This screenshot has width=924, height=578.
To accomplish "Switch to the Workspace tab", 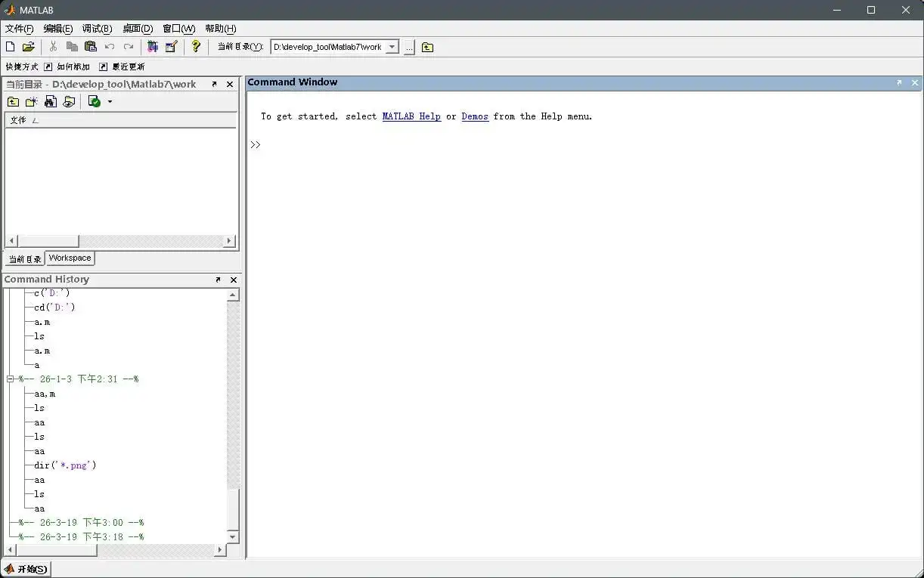I will (x=70, y=258).
